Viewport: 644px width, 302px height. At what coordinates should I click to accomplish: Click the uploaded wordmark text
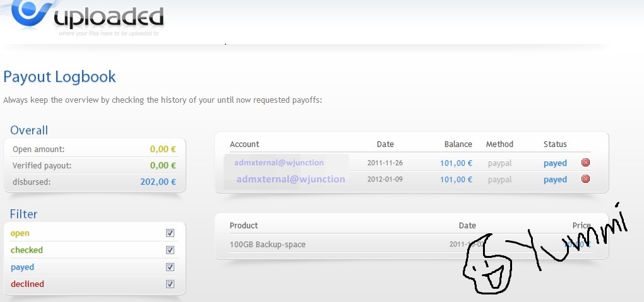(x=109, y=17)
